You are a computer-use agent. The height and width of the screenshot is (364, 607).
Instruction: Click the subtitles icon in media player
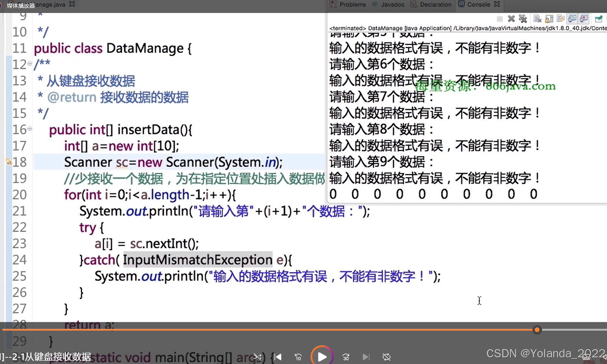coord(586,357)
